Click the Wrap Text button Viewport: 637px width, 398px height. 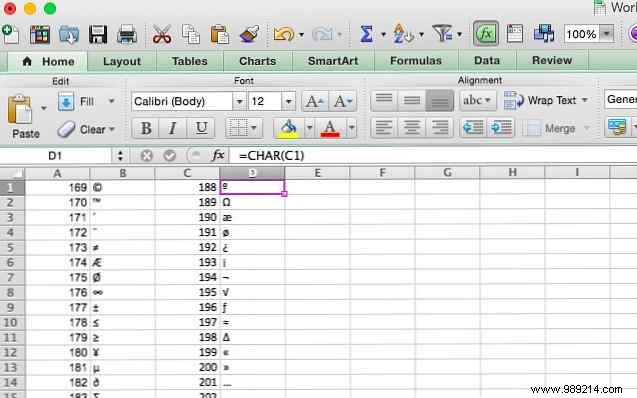pyautogui.click(x=546, y=100)
